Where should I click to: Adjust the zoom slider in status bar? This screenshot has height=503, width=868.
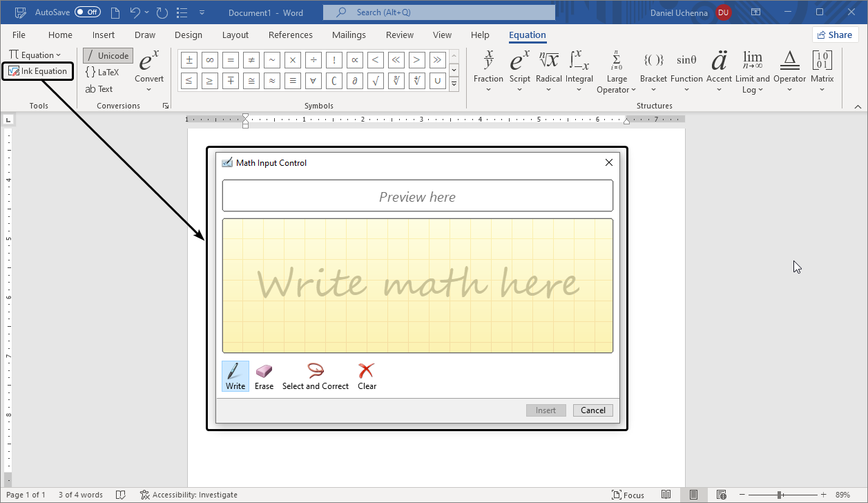[x=779, y=495]
